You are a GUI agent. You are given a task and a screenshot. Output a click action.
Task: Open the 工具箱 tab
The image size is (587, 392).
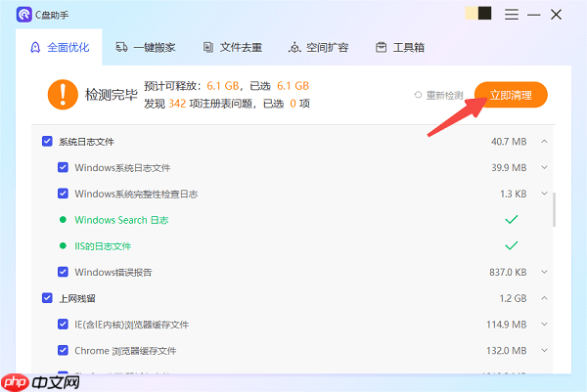point(404,47)
